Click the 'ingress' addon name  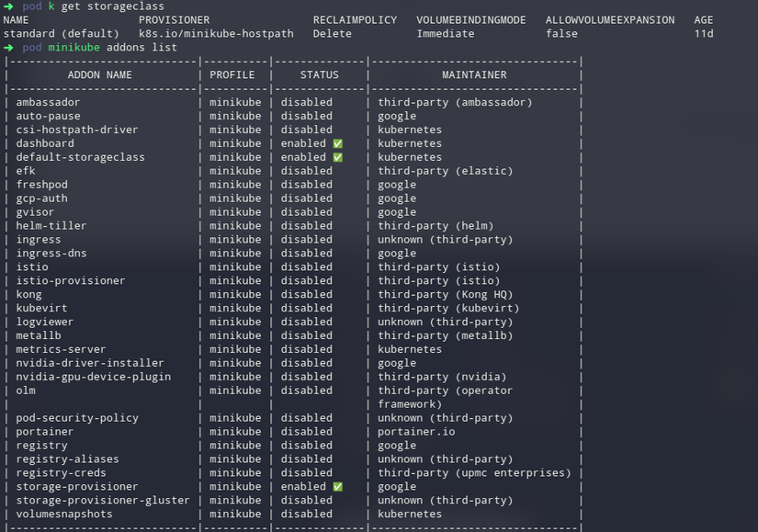[39, 240]
